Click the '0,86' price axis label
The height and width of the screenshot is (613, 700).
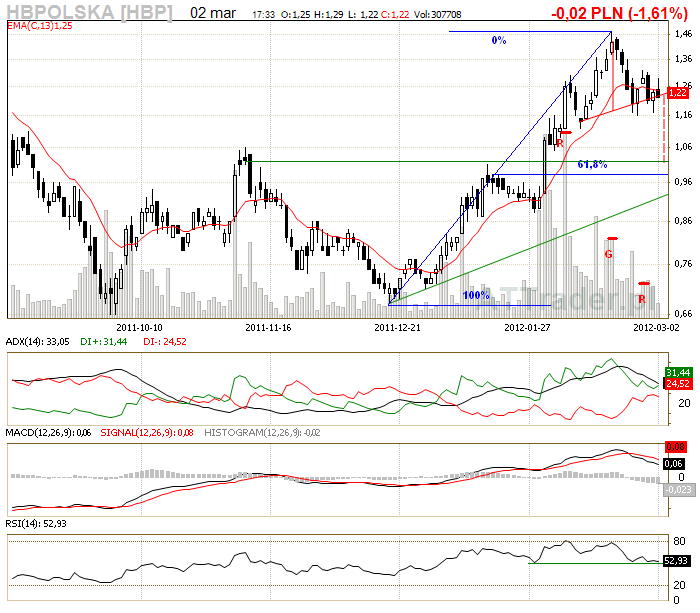(x=683, y=221)
